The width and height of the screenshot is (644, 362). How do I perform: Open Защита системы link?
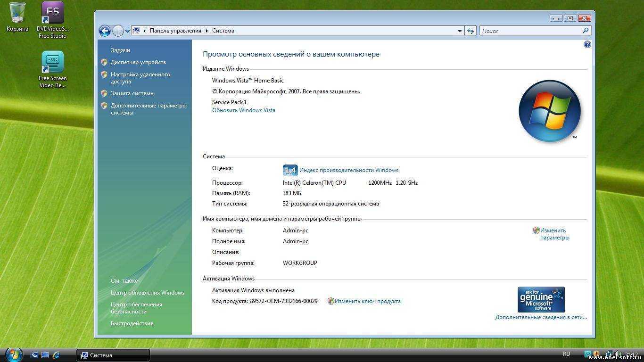click(x=132, y=93)
